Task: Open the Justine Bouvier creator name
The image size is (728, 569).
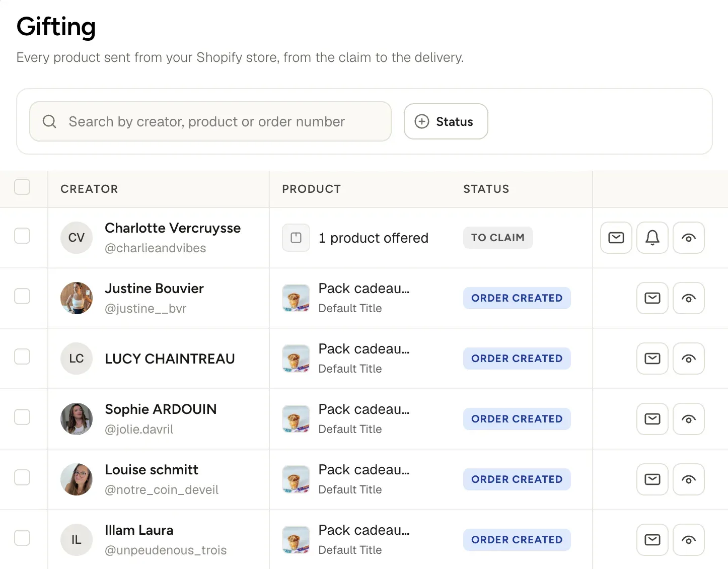Action: [154, 289]
